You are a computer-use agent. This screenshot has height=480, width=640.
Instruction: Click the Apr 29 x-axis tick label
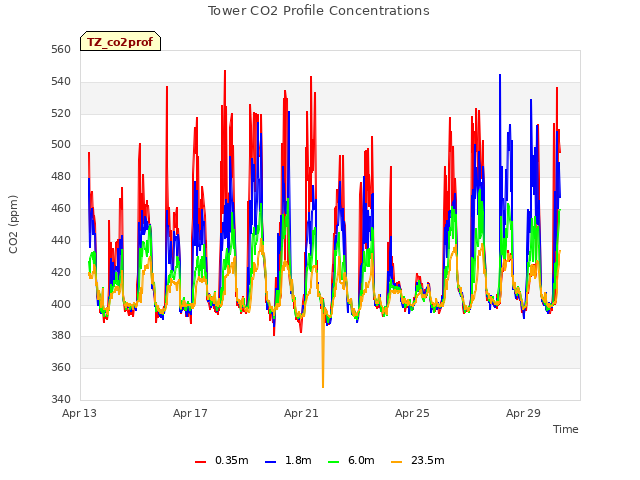pyautogui.click(x=523, y=413)
